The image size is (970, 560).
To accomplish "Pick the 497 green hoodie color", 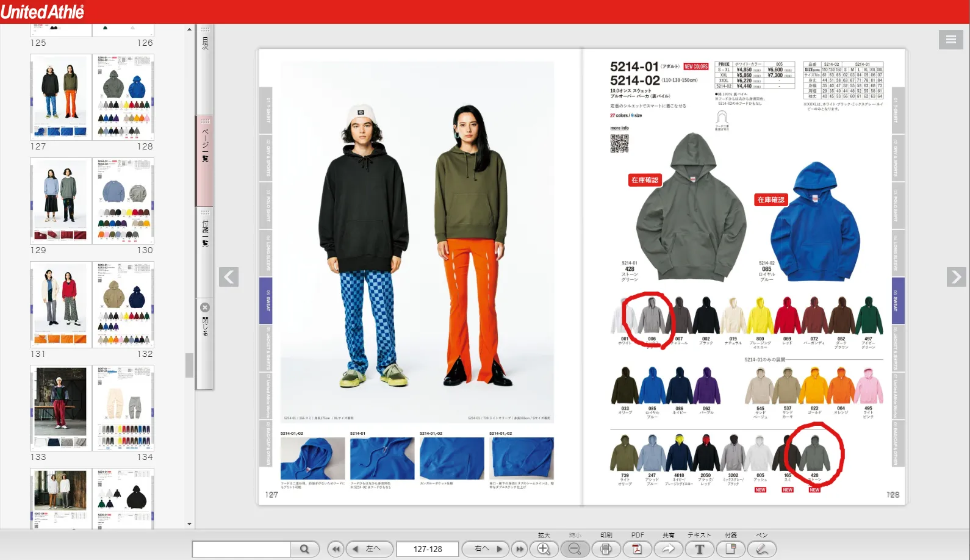I will 869,315.
